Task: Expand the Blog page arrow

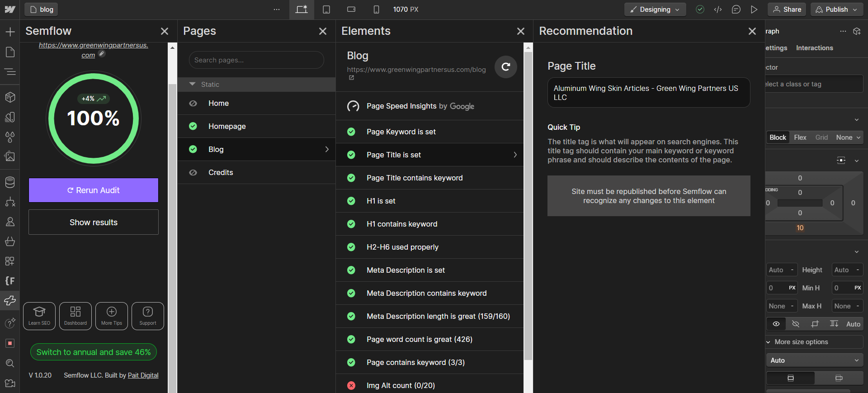Action: (327, 149)
